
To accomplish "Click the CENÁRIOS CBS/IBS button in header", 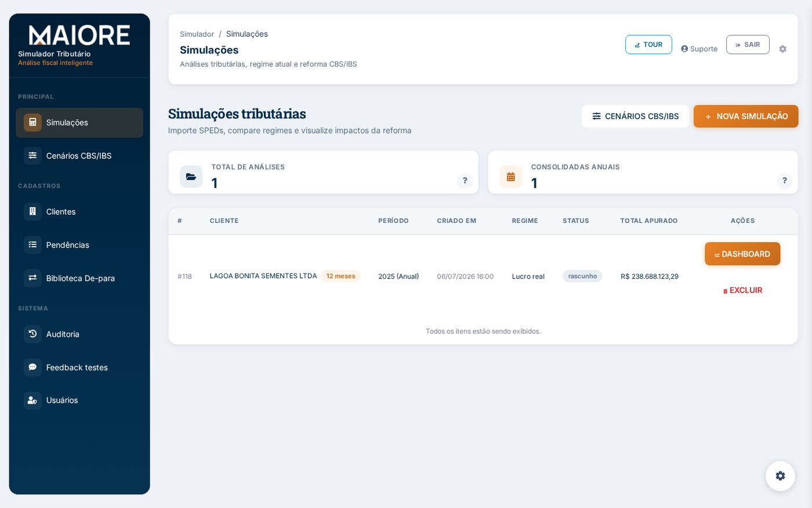I will [635, 116].
